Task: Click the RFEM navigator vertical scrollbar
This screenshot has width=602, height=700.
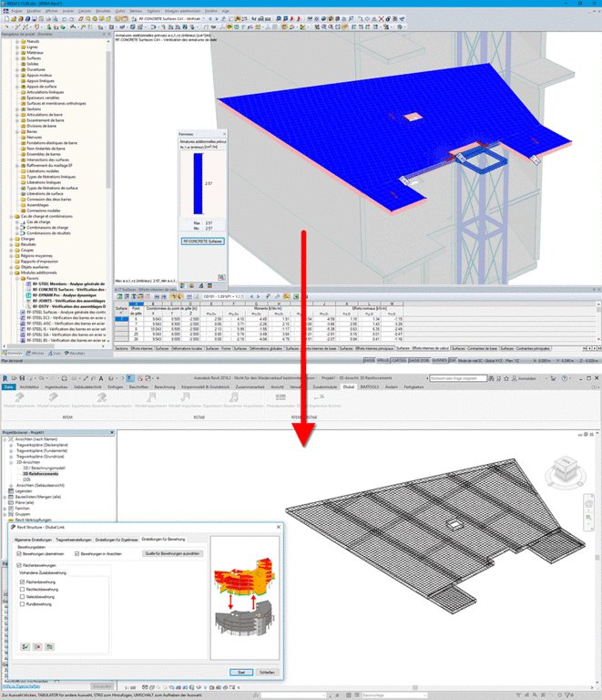Action: 107,120
